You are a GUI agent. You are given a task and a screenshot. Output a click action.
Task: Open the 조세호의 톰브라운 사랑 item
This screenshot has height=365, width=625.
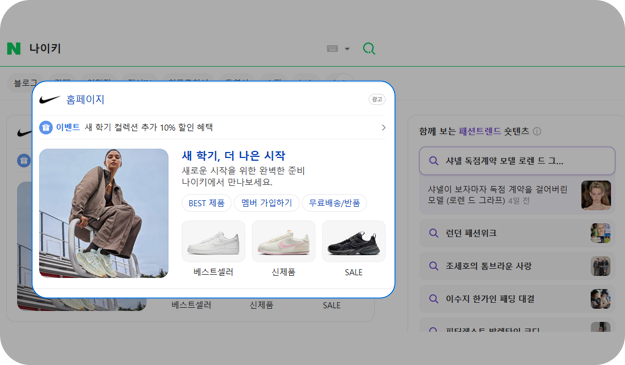click(x=517, y=266)
